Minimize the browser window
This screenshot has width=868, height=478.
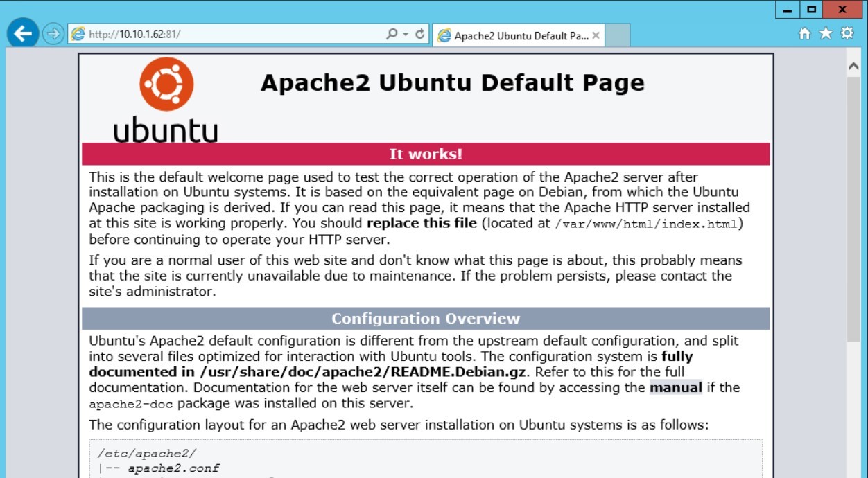787,10
